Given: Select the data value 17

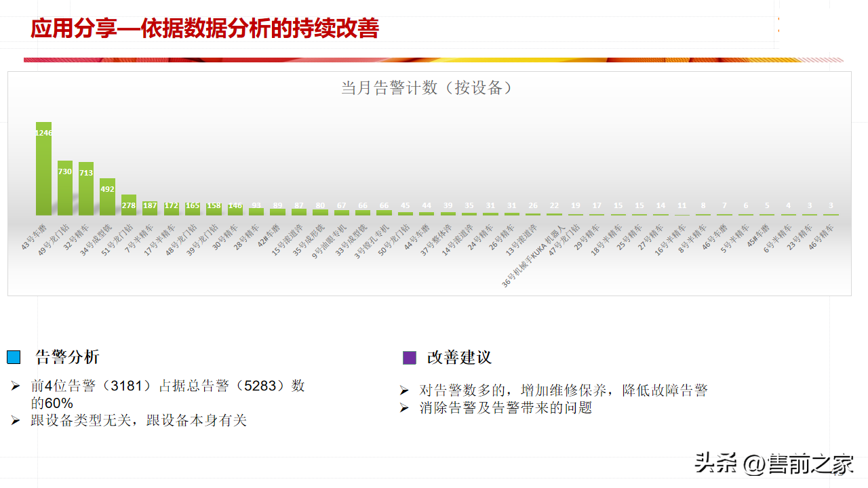Looking at the screenshot, I should coord(597,205).
